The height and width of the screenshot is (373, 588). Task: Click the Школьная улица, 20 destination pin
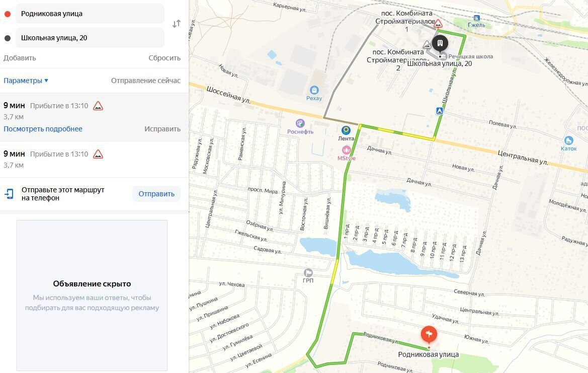[x=440, y=44]
